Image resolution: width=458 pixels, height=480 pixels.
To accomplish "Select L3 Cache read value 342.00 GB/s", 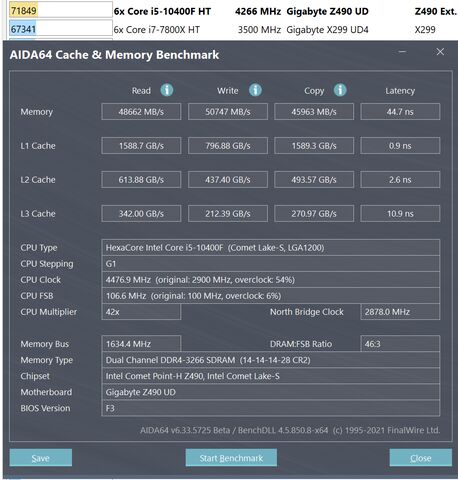I will click(x=141, y=214).
